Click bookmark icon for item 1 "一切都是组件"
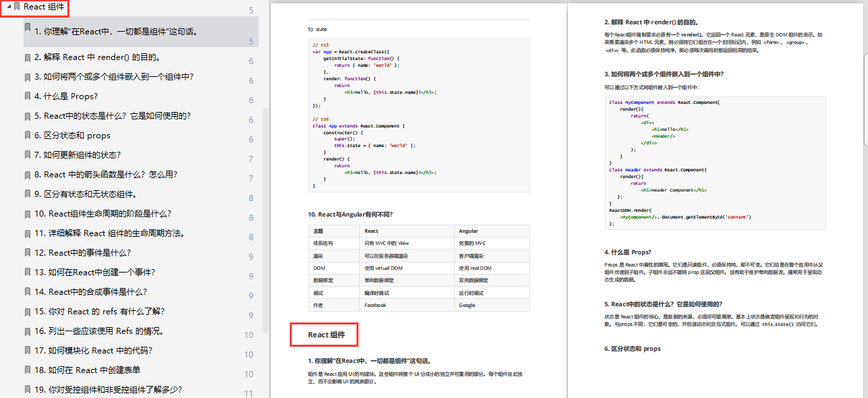 (28, 28)
